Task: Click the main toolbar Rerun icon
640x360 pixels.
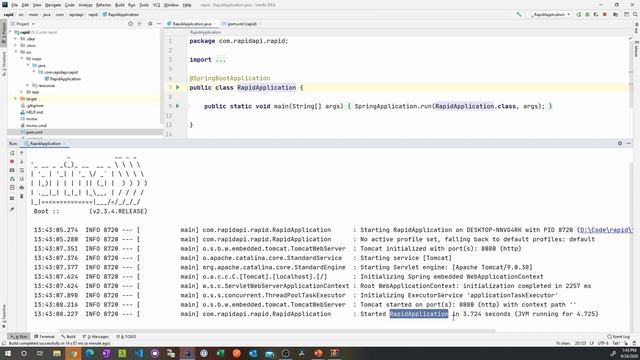Action: [x=579, y=14]
